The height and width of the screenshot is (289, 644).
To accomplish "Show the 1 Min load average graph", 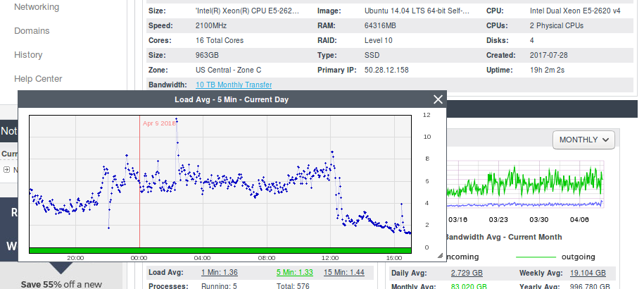I will pos(218,273).
